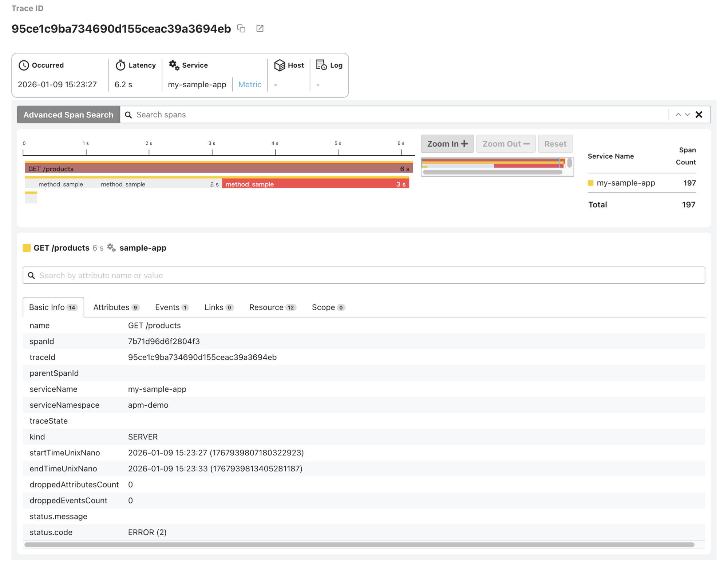The width and height of the screenshot is (728, 566).
Task: Select the red method_sample 3 s span
Action: point(315,184)
